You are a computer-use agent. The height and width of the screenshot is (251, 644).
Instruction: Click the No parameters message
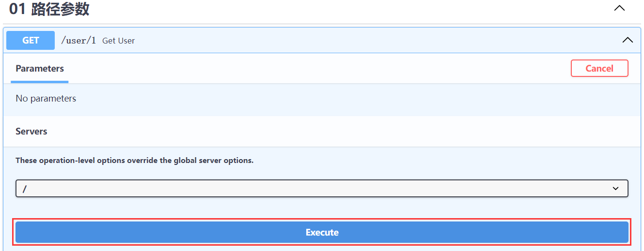(46, 99)
